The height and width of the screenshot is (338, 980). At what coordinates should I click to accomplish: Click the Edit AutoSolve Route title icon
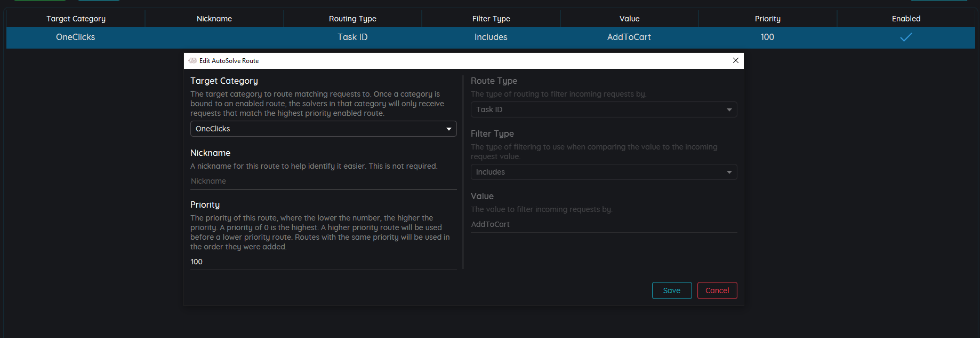click(192, 61)
